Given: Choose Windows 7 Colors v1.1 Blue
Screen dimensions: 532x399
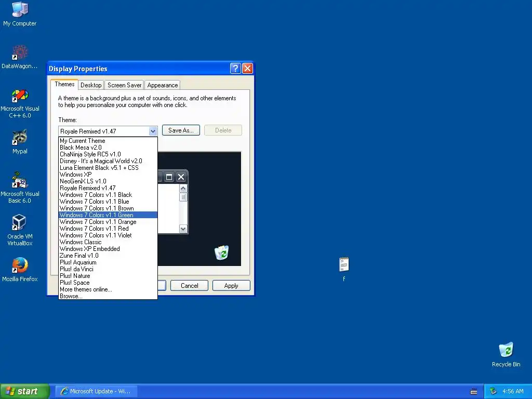Looking at the screenshot, I should point(108,202).
